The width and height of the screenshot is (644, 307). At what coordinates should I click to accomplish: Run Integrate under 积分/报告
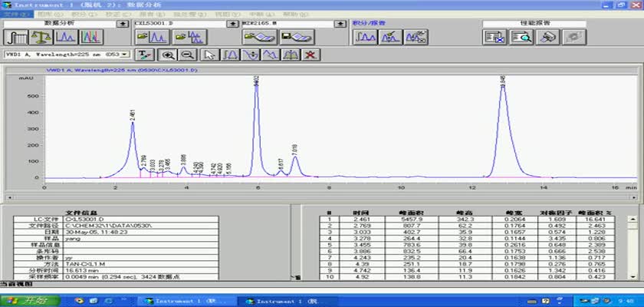pyautogui.click(x=365, y=38)
